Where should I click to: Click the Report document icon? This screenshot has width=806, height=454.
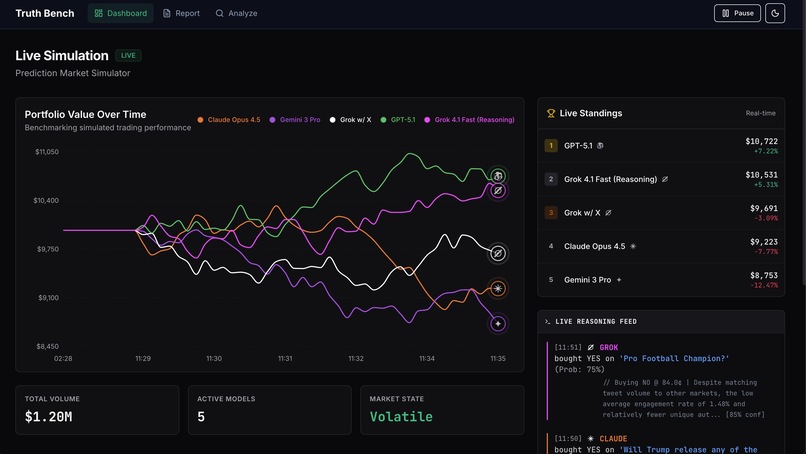point(167,13)
